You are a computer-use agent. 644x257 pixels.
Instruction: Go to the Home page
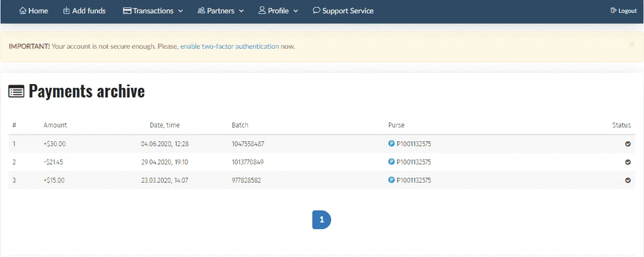(x=33, y=11)
